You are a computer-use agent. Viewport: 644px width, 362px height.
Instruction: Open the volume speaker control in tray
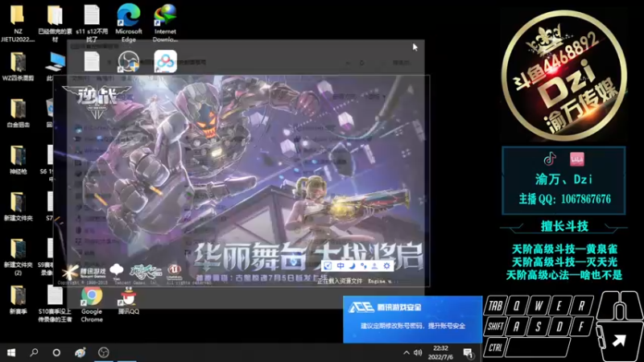click(x=418, y=352)
